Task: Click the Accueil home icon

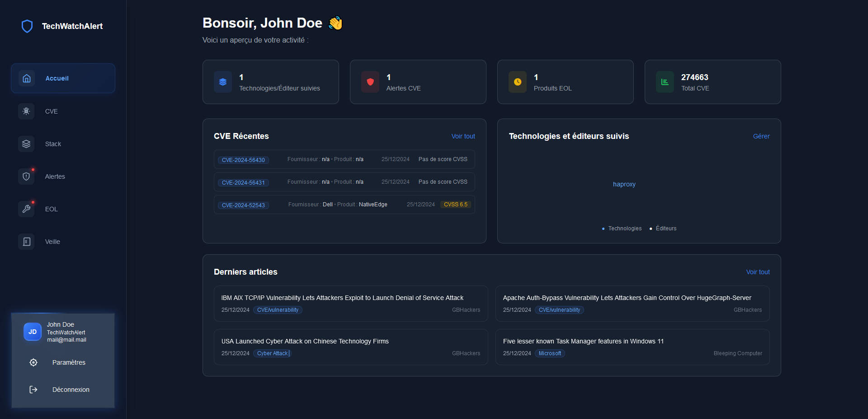Action: point(27,78)
